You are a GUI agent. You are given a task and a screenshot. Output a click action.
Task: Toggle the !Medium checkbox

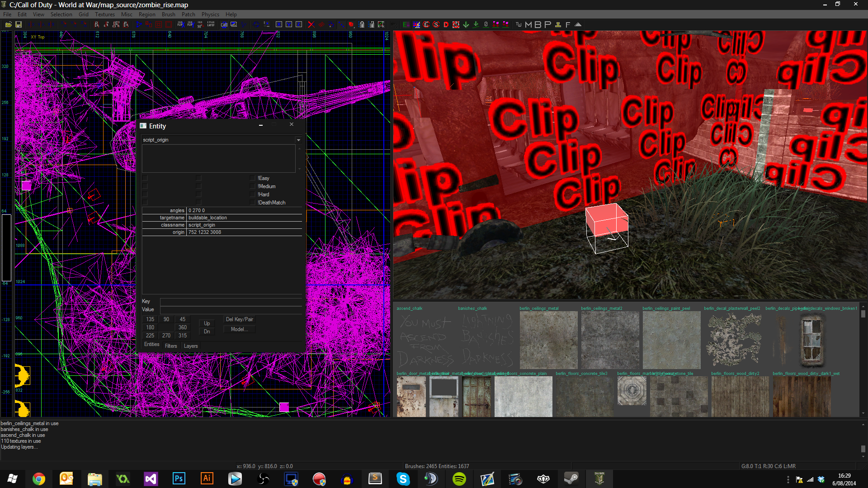point(253,186)
